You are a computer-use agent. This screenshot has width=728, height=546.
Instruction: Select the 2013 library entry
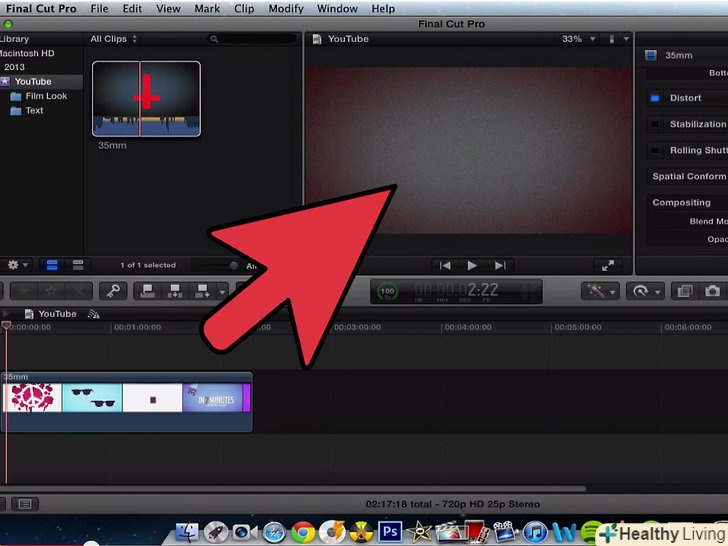coord(14,67)
